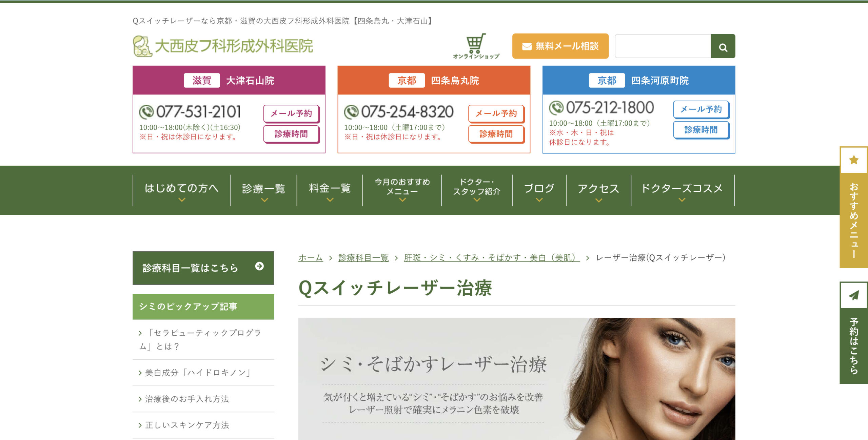This screenshot has width=868, height=440.
Task: Open 無料メール相談 via the envelope icon
Action: [x=527, y=46]
